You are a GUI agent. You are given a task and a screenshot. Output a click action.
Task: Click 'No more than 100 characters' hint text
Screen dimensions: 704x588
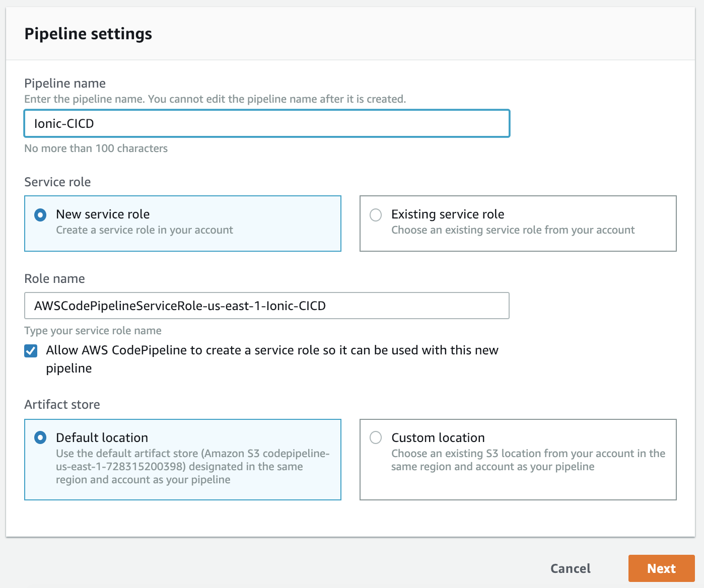[x=96, y=149]
